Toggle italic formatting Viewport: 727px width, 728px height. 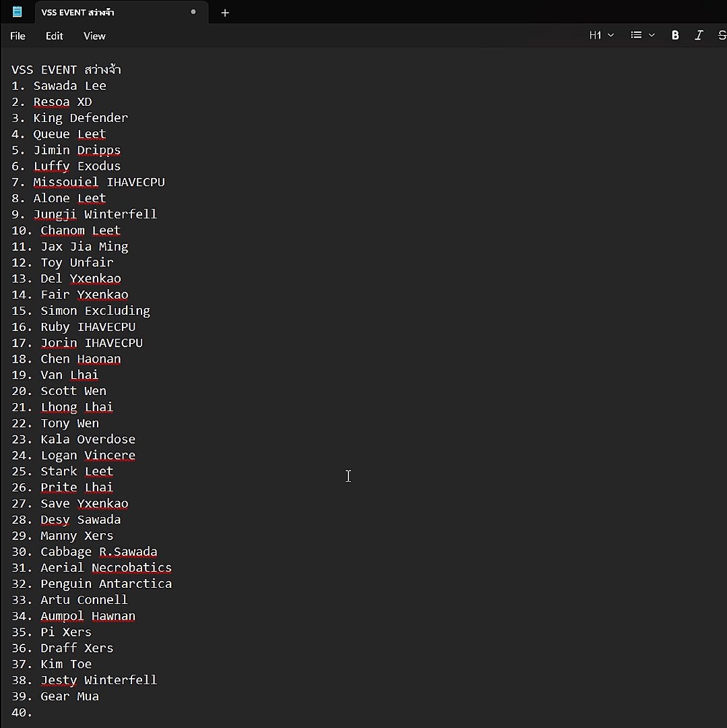[x=699, y=35]
